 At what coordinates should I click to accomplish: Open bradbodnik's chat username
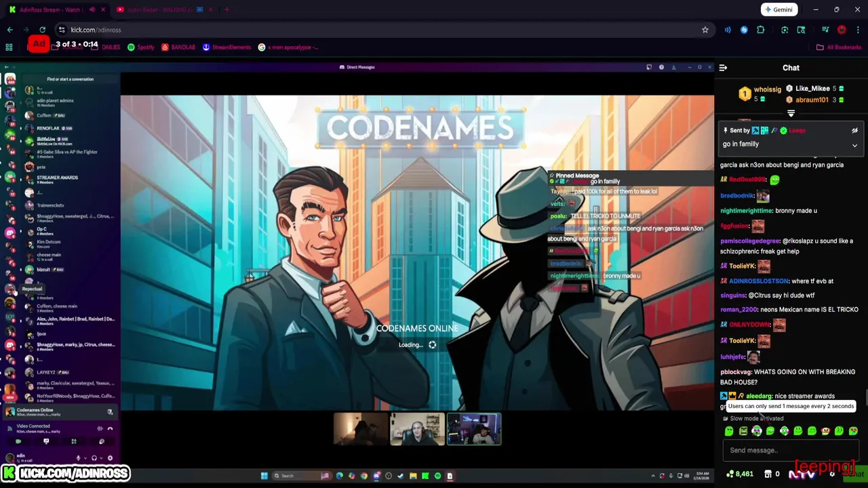tap(737, 196)
